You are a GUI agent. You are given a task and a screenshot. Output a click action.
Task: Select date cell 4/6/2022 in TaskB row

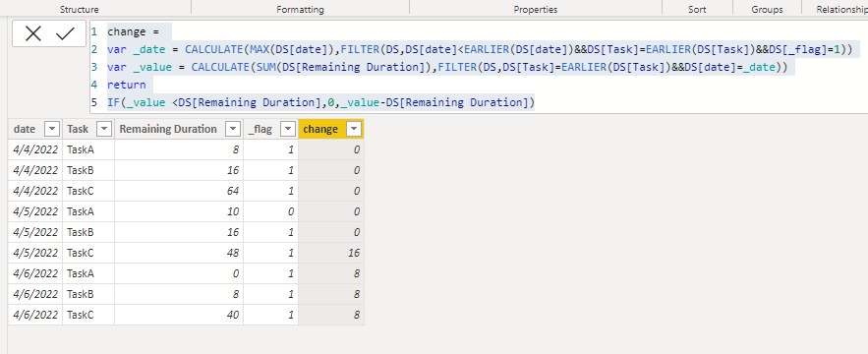tap(35, 294)
